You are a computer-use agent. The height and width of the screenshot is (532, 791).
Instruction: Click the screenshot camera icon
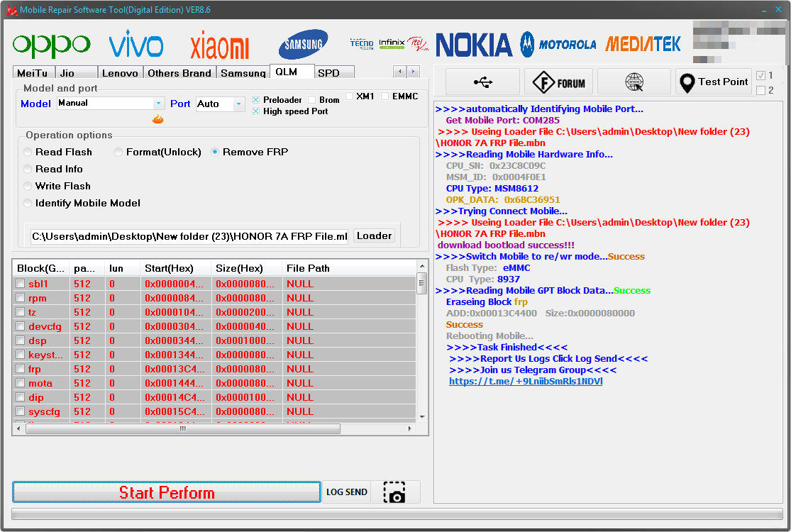[394, 492]
